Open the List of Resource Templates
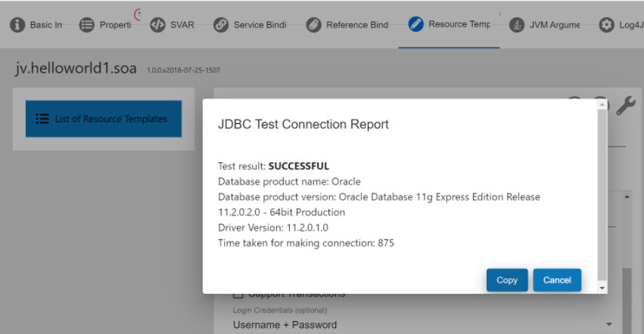Screen dimensions: 644x334 (x=104, y=119)
